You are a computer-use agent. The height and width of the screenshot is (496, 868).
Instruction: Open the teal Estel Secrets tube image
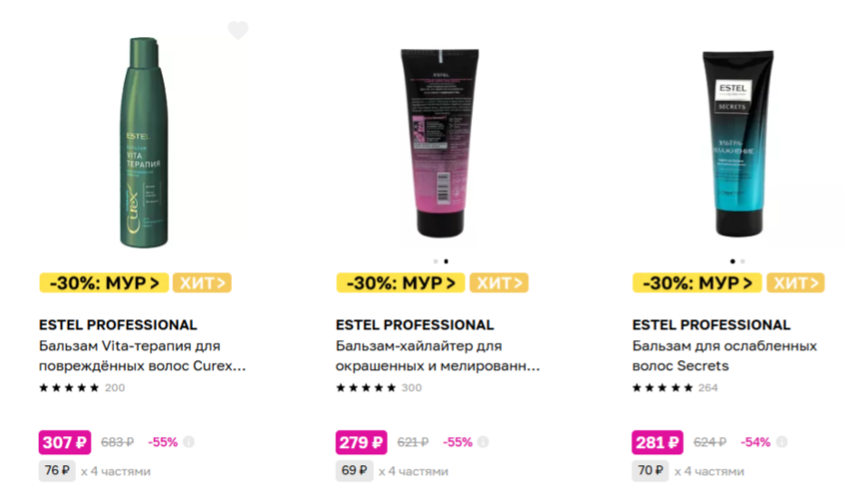738,143
